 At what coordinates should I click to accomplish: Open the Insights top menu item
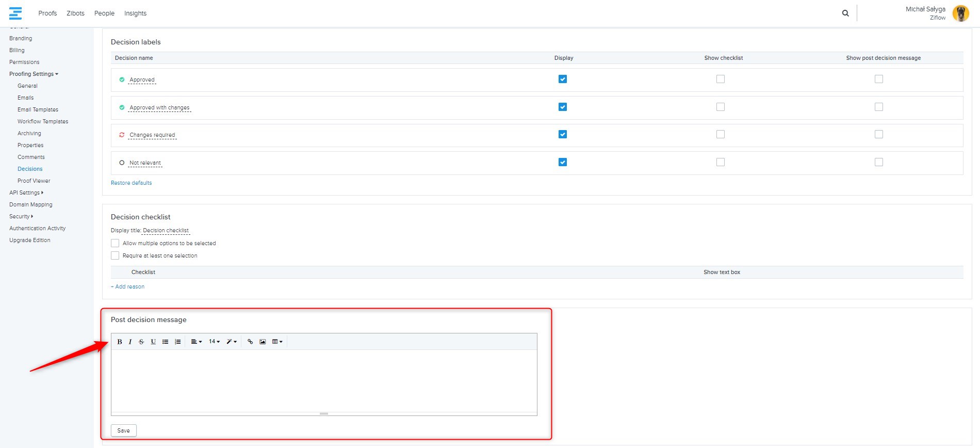pyautogui.click(x=135, y=13)
